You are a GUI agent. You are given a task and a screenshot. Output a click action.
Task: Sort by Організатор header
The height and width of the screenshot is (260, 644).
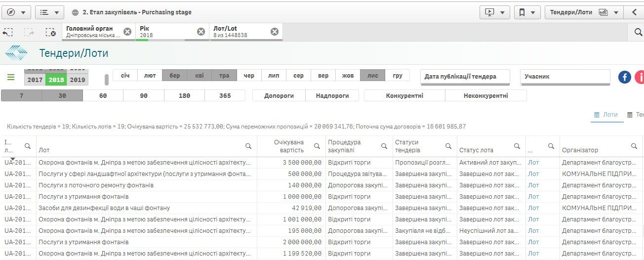pos(580,150)
